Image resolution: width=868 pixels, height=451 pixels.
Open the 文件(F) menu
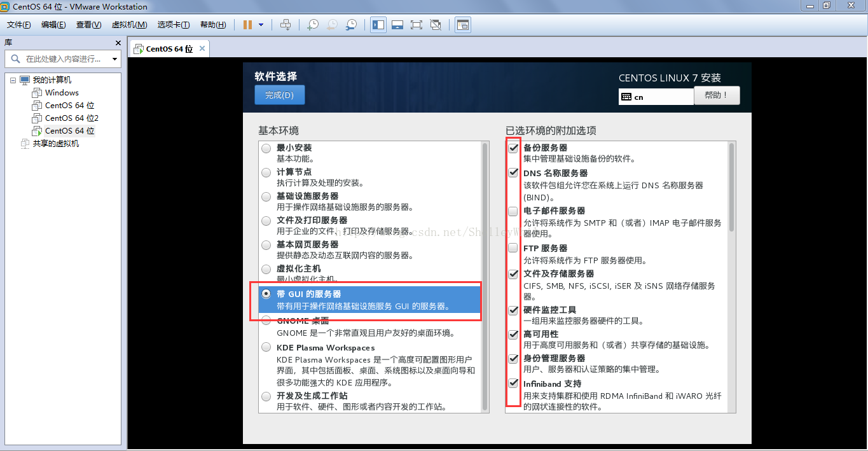point(19,25)
